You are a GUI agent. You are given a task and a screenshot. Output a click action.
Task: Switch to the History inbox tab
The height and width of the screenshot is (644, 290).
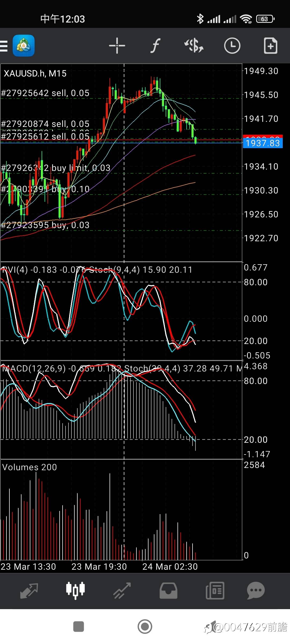coord(168,591)
